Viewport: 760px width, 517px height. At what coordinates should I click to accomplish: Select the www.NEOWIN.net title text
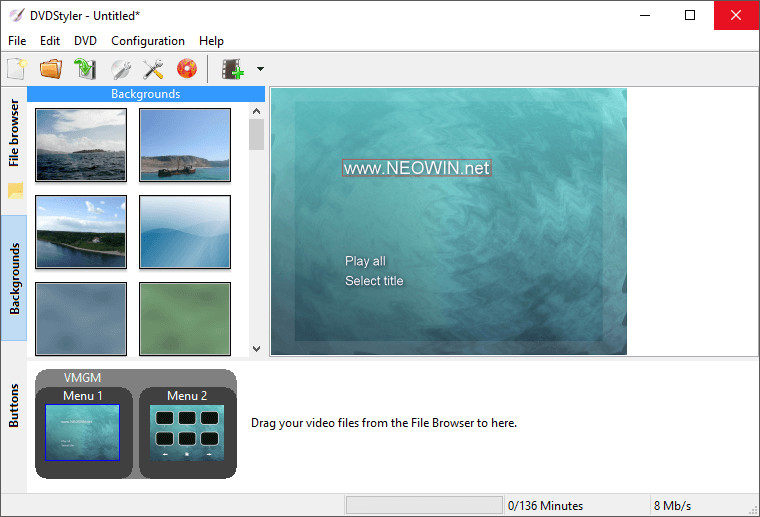point(417,168)
